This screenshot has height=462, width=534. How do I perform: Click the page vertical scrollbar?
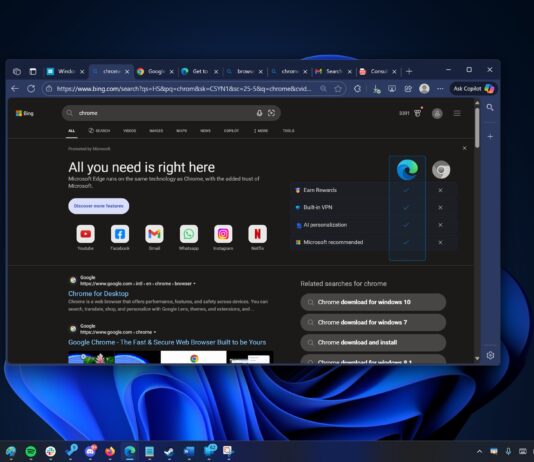pos(477,128)
